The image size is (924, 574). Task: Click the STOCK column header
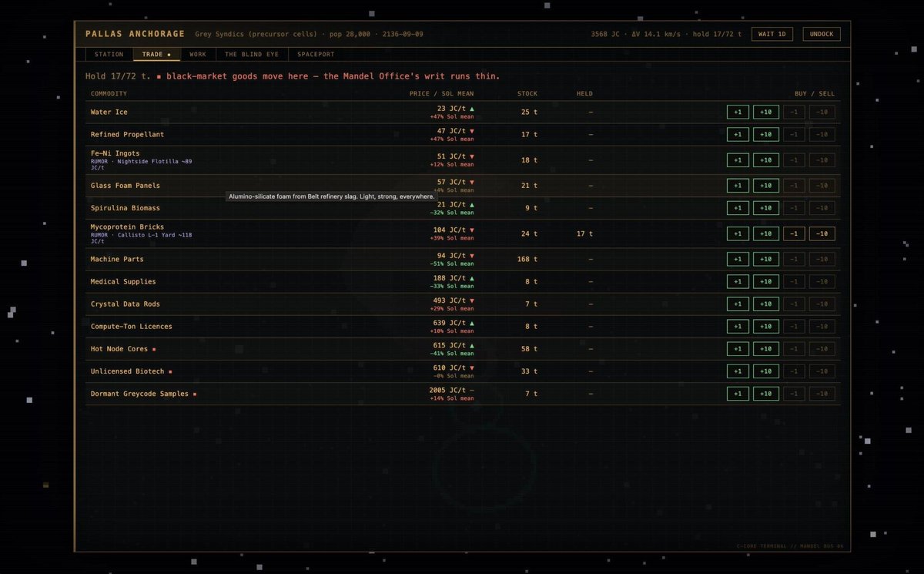[527, 94]
